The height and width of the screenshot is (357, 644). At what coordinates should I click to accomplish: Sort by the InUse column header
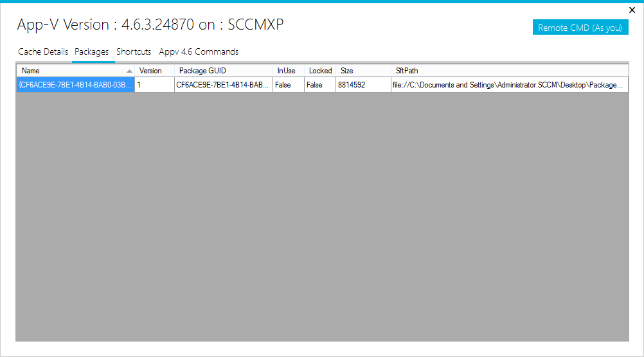289,71
